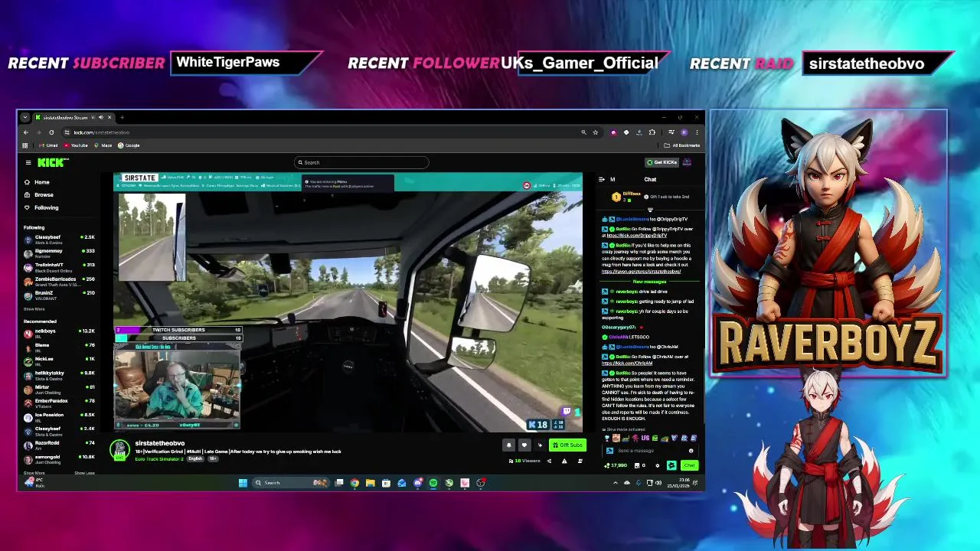Open the Google bookmark
The height and width of the screenshot is (551, 980).
point(129,145)
